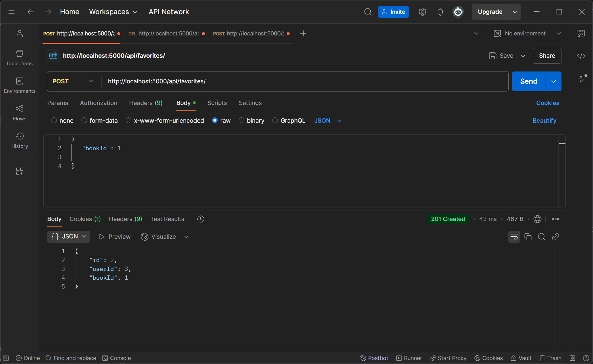Click the Share button
Viewport: 593px width, 364px height.
547,56
